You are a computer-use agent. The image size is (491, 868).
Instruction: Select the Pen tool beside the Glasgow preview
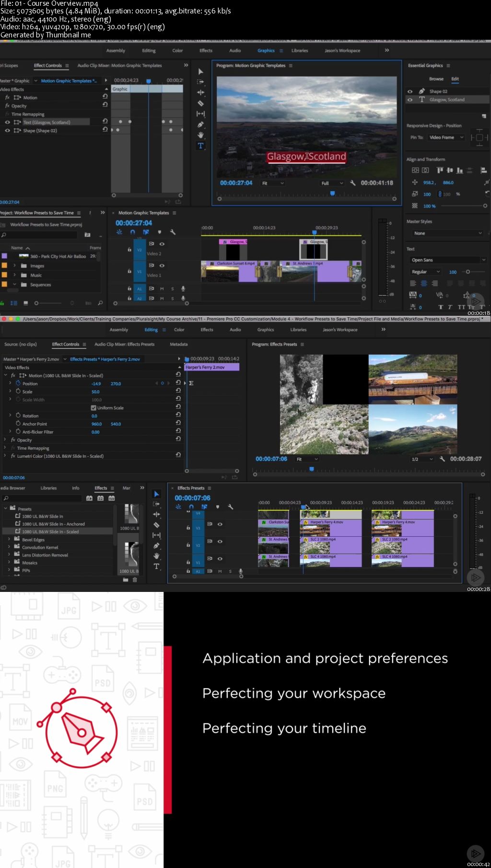point(200,125)
